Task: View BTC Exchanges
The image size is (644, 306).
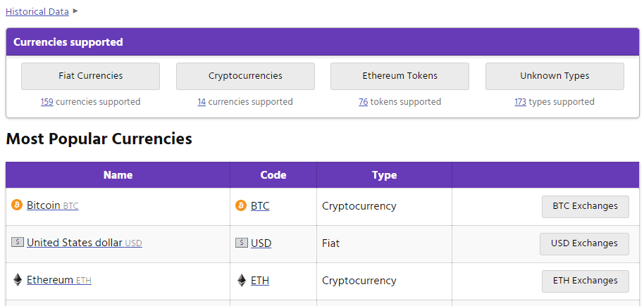Action: click(x=585, y=206)
